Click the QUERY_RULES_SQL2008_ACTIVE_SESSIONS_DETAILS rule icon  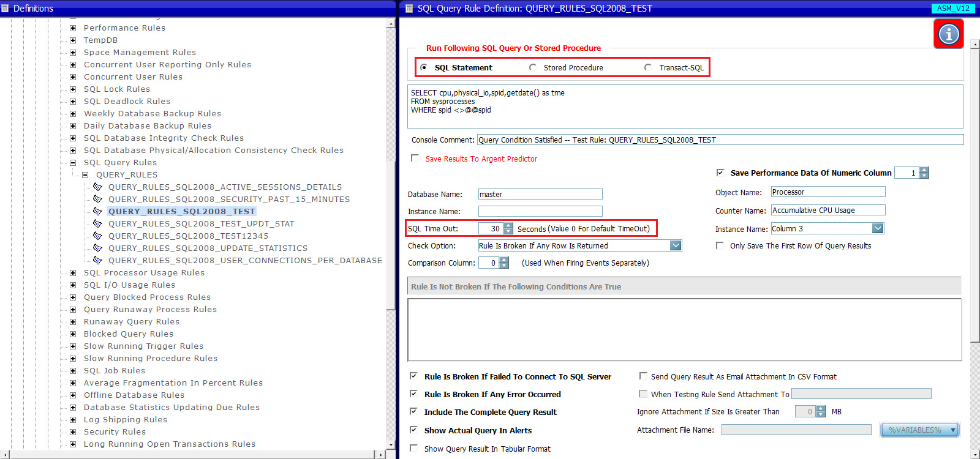[x=97, y=187]
